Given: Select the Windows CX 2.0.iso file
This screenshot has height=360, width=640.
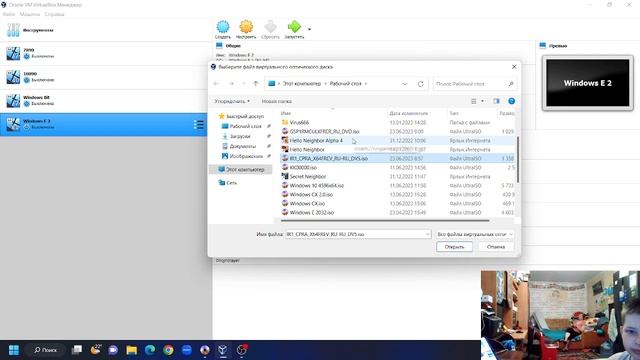Looking at the screenshot, I should point(307,194).
